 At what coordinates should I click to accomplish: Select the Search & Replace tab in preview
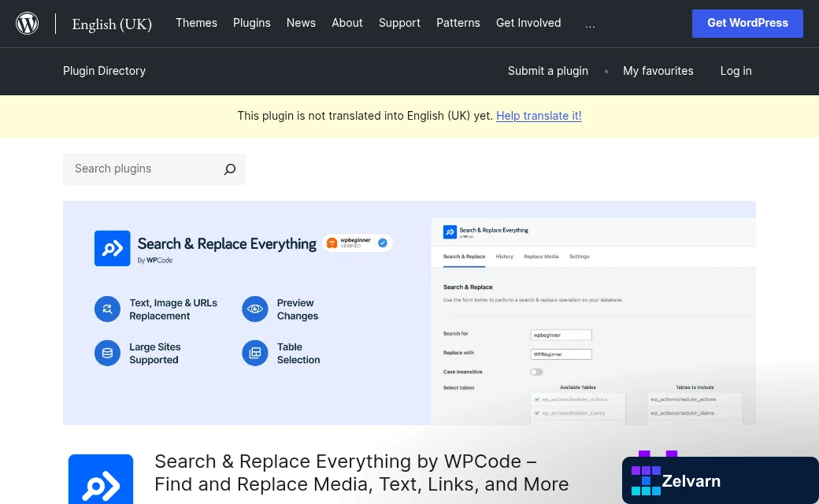pos(464,257)
